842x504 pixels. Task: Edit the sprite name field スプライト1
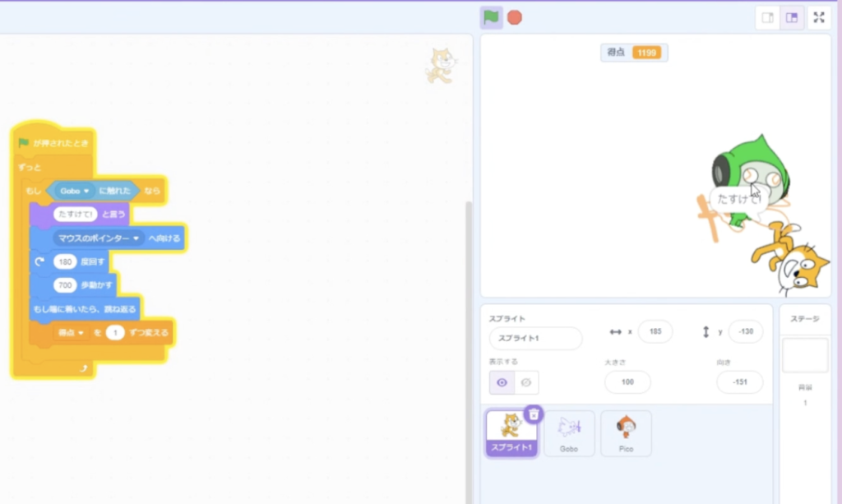coord(535,338)
